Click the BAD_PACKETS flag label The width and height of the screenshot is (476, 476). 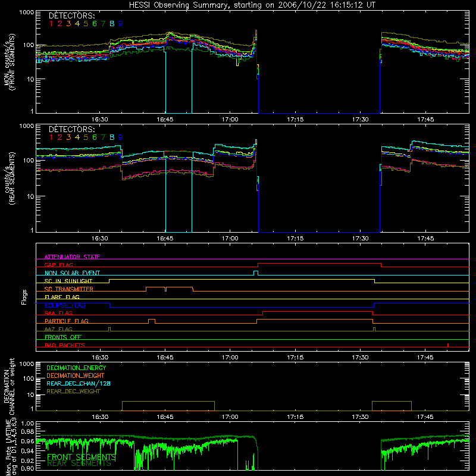(65, 345)
